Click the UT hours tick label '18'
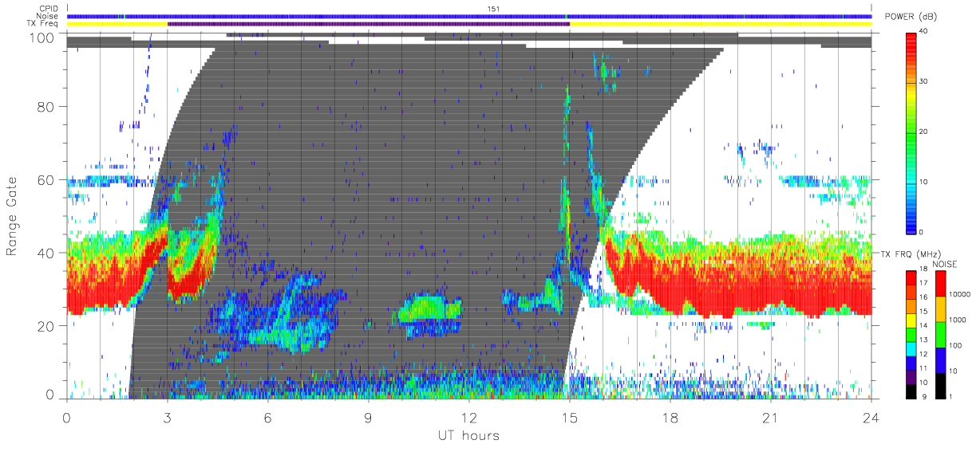 click(x=670, y=417)
